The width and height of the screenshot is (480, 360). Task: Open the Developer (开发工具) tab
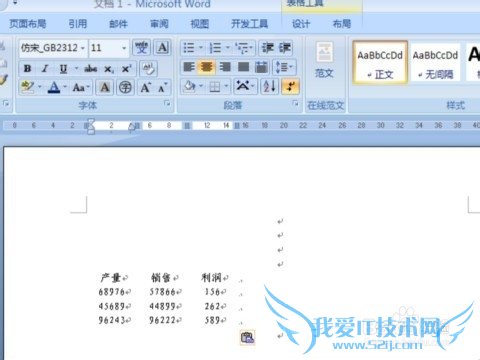tap(249, 24)
